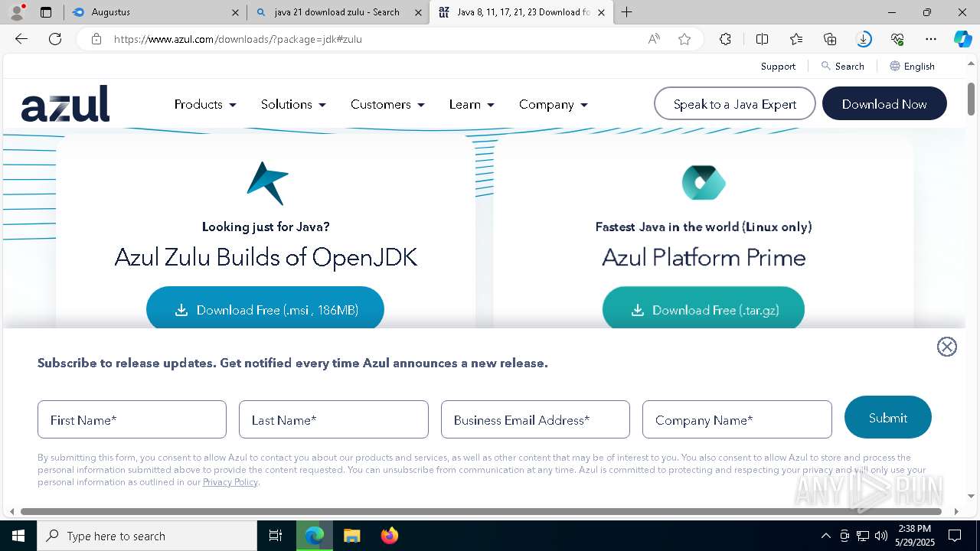The image size is (980, 551).
Task: Focus the Last Name field
Action: 334,419
